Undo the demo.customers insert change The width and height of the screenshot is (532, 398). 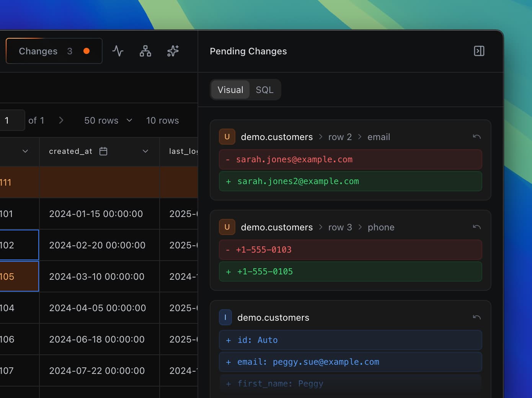pyautogui.click(x=477, y=317)
